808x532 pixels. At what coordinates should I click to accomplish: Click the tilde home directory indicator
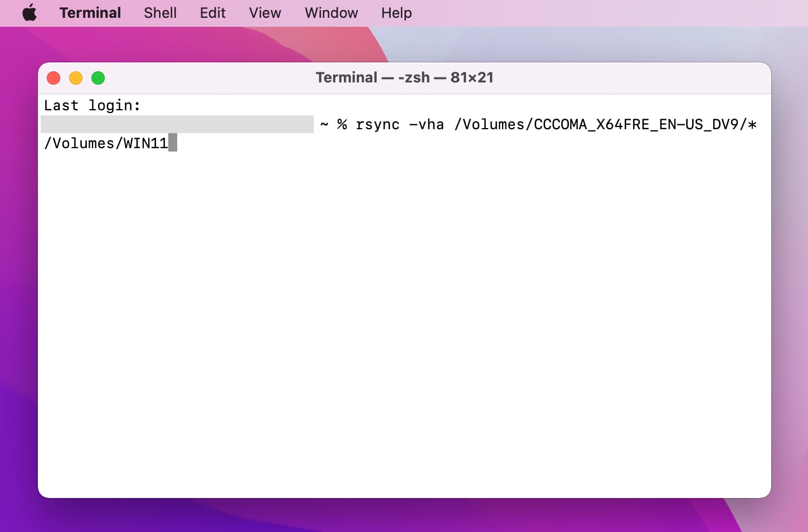[324, 124]
